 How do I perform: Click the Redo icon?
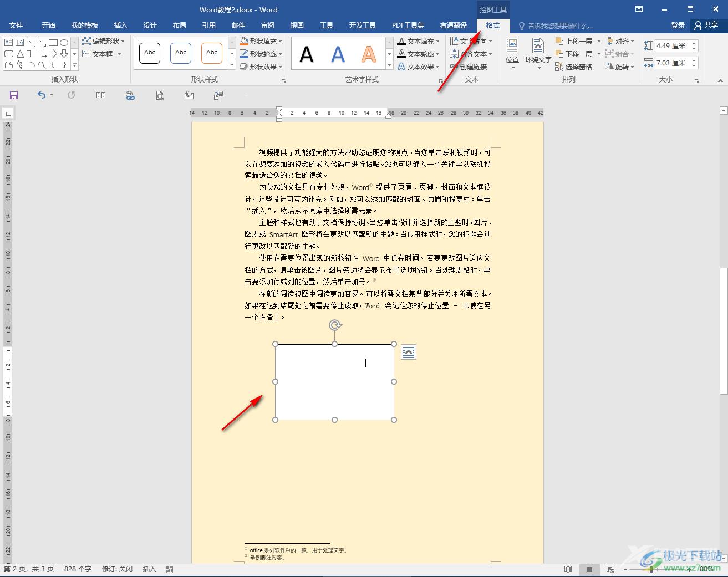click(x=71, y=95)
